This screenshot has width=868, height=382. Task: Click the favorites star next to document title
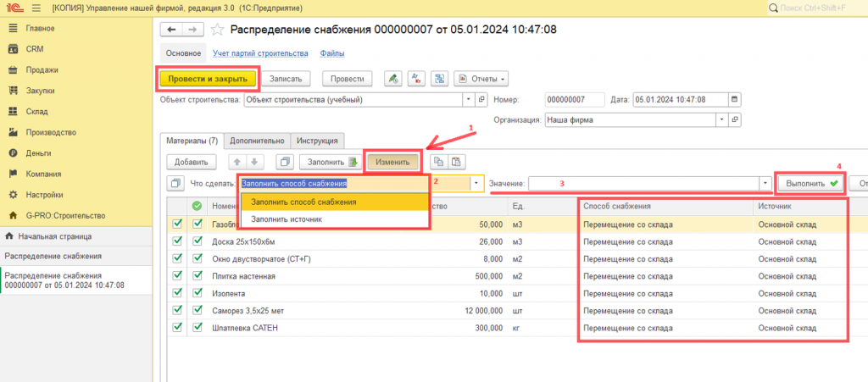pos(218,29)
